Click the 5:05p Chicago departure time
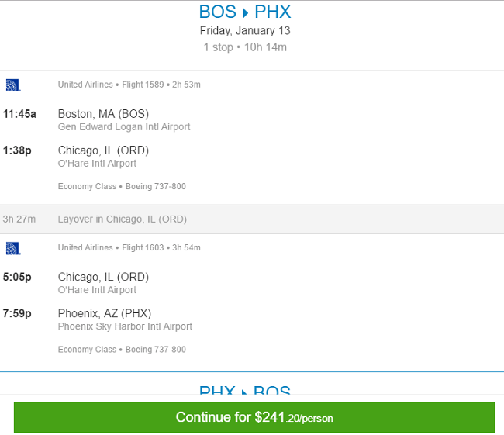The height and width of the screenshot is (435, 504). pyautogui.click(x=17, y=277)
